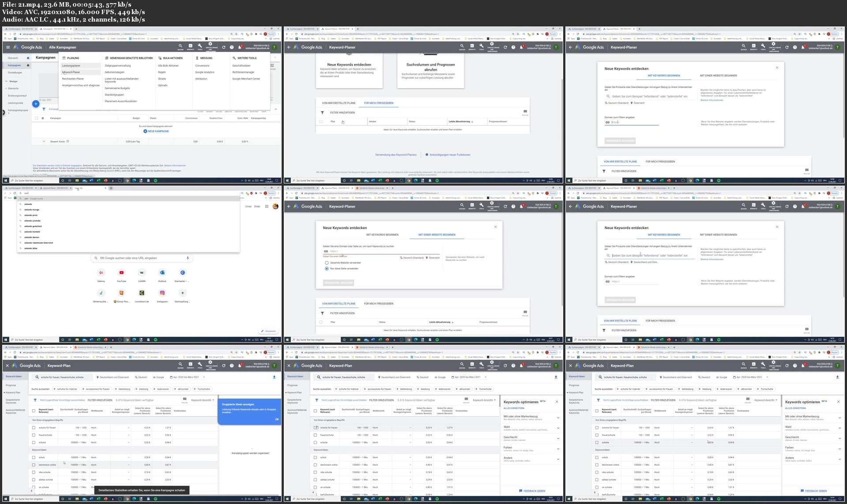Select the 'Gesamte Website verwenden' radio button
Image resolution: width=847 pixels, height=504 pixels.
pos(327,263)
